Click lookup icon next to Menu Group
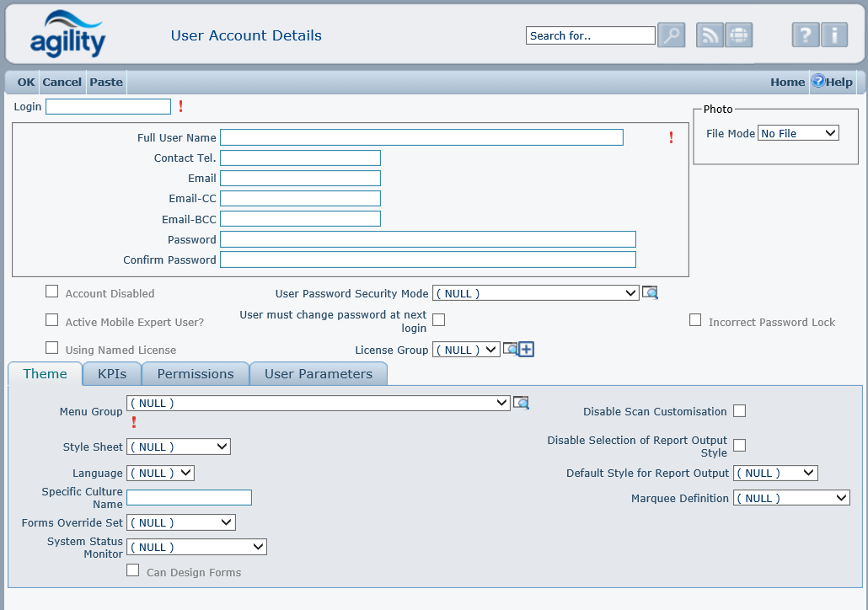This screenshot has width=868, height=610. pyautogui.click(x=522, y=403)
